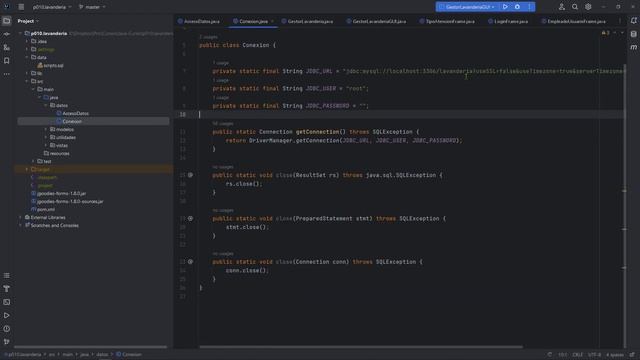The image size is (640, 360).
Task: Click the editor horizontal scrollbar
Action: coord(361,347)
